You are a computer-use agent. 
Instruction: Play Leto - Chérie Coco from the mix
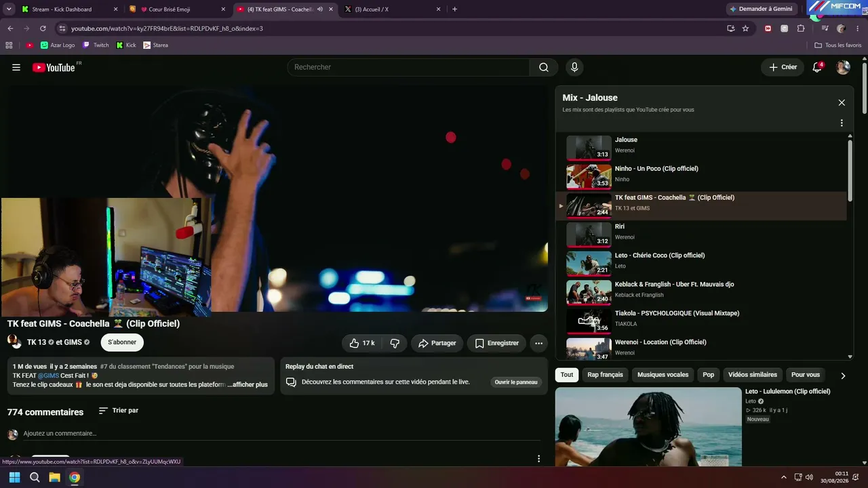701,264
